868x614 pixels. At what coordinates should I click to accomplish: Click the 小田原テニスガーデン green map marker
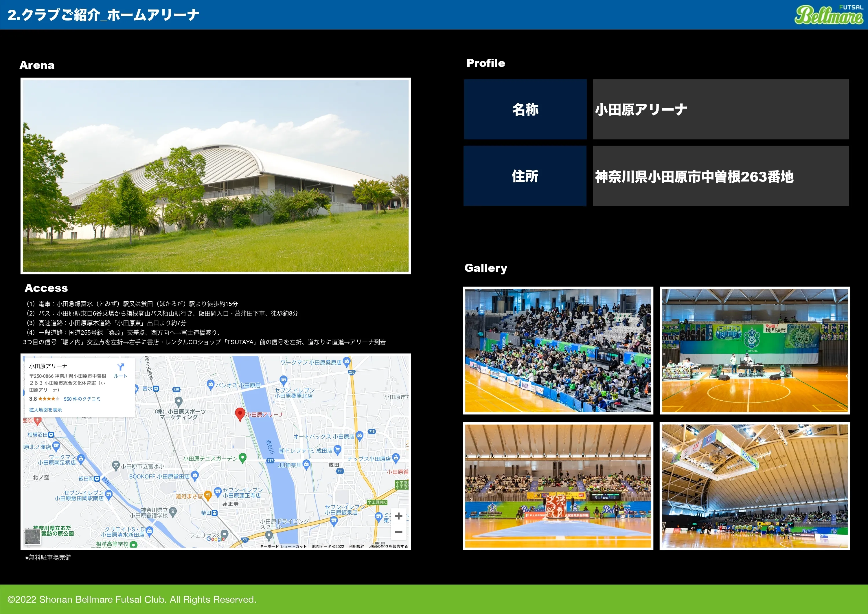click(x=243, y=458)
